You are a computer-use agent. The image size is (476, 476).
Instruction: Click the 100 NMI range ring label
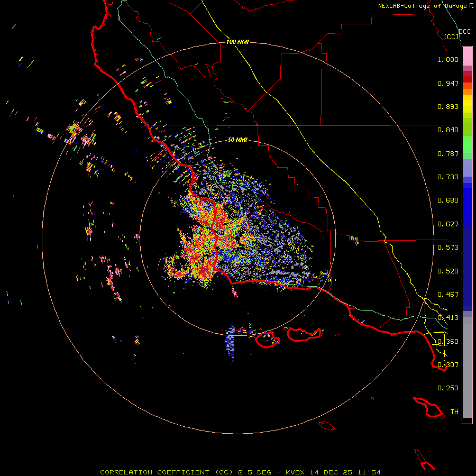click(x=237, y=42)
